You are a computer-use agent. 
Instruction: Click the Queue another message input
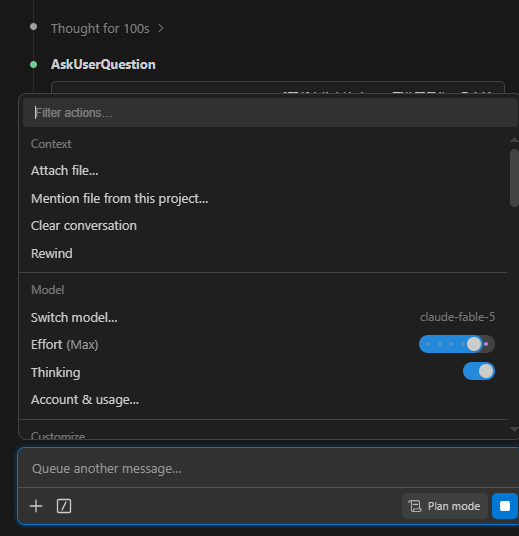click(268, 469)
